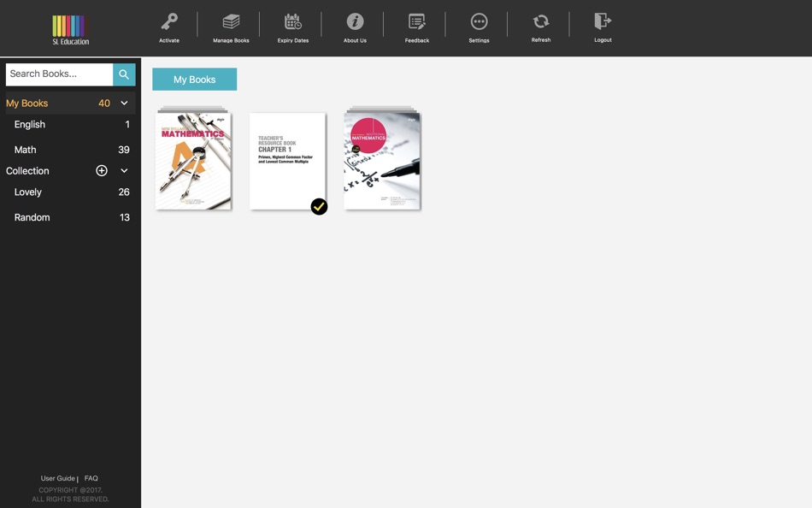Viewport: 812px width, 508px height.
Task: Select My Books in the sidebar
Action: click(27, 103)
